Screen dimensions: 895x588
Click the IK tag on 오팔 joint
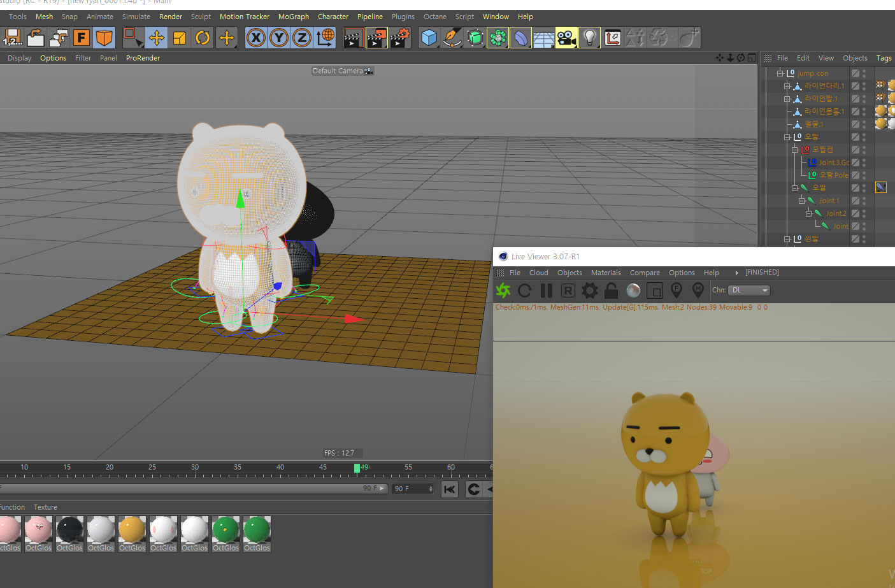881,187
